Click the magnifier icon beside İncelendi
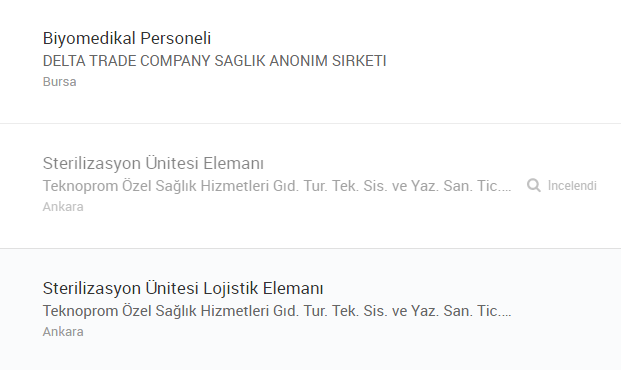This screenshot has width=621, height=370. 533,185
